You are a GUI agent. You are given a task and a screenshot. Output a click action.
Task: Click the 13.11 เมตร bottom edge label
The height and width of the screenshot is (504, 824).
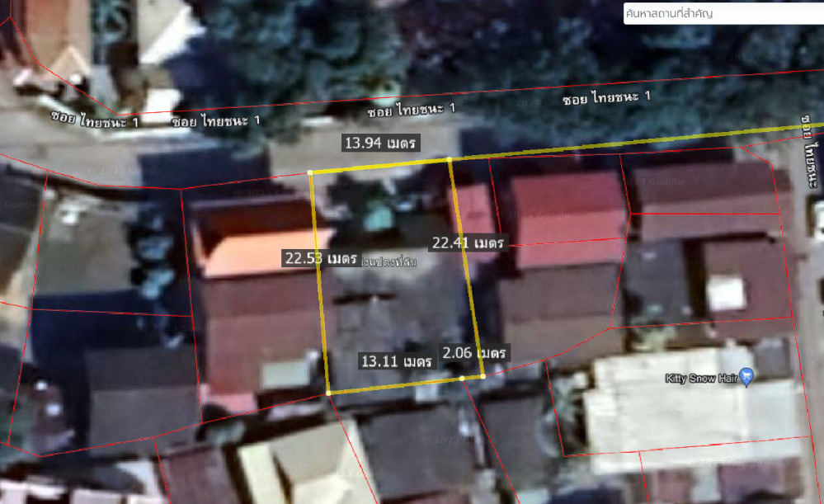pyautogui.click(x=397, y=360)
